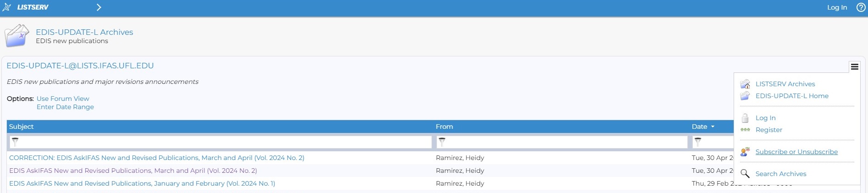
Task: Toggle the hamburger list menu button
Action: pos(854,66)
